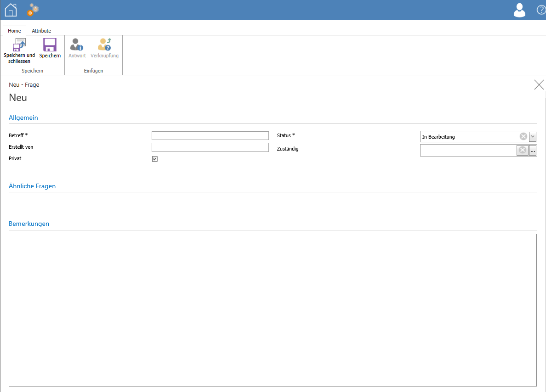Viewport: 546px width, 392px height.
Task: Switch to the Home ribbon tab
Action: click(x=14, y=31)
